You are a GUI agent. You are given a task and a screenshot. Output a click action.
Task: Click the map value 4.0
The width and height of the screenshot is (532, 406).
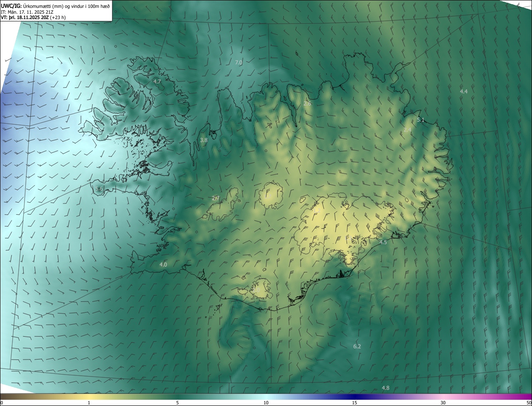coord(163,265)
